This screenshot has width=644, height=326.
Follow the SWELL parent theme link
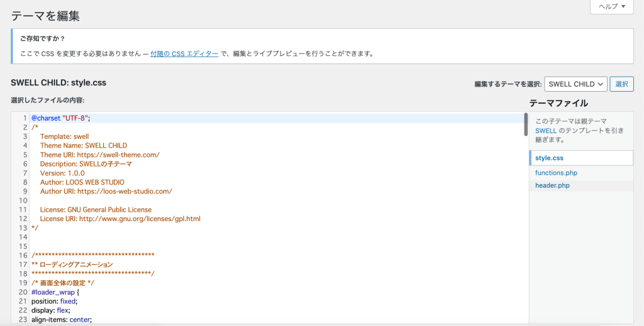coord(546,131)
